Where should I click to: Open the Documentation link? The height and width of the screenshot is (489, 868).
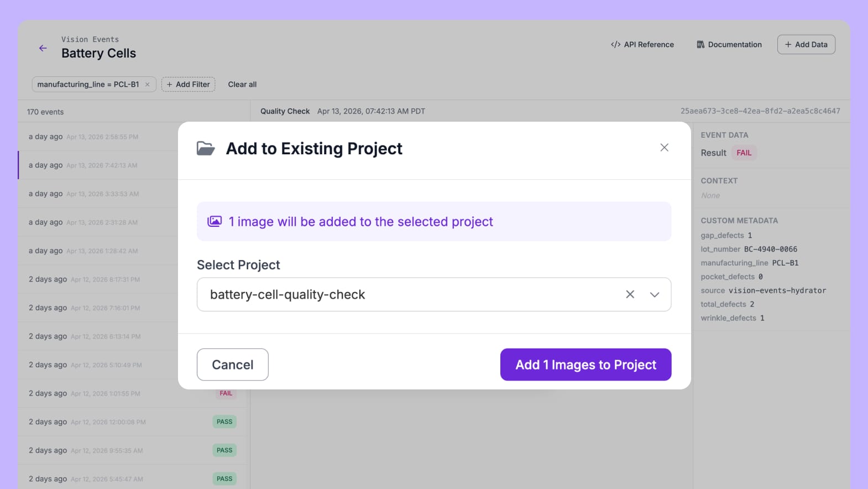click(x=729, y=45)
